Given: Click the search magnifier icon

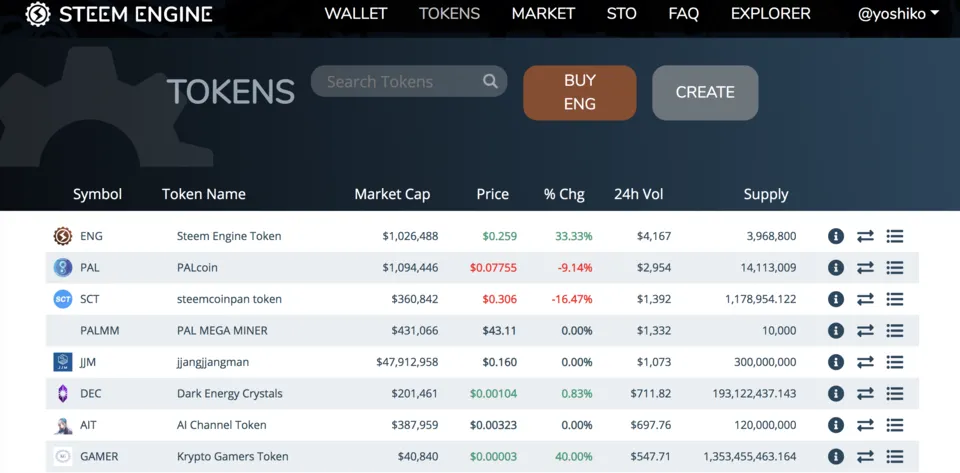Looking at the screenshot, I should tap(490, 81).
